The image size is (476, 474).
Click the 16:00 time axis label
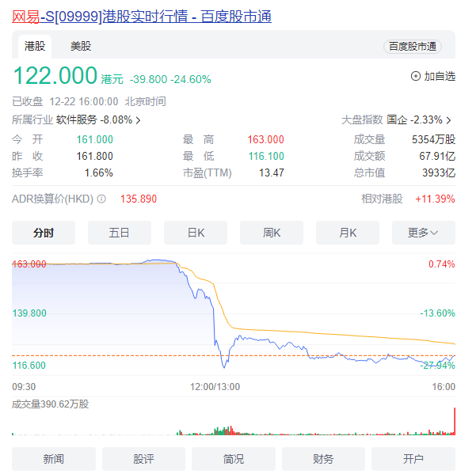[x=444, y=387]
